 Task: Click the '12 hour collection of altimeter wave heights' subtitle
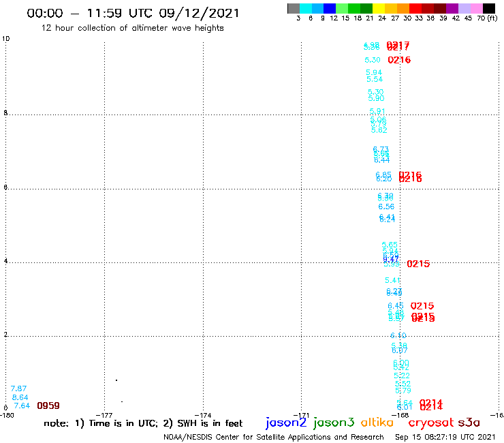(132, 28)
